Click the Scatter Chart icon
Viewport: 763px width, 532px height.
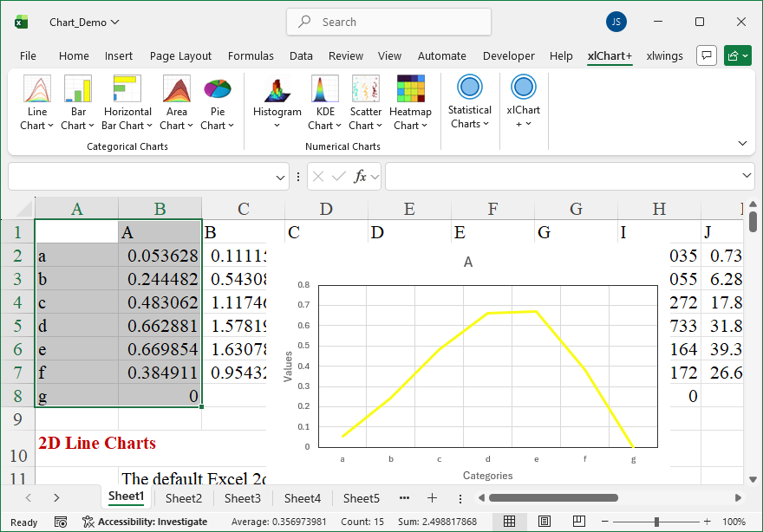pyautogui.click(x=365, y=90)
